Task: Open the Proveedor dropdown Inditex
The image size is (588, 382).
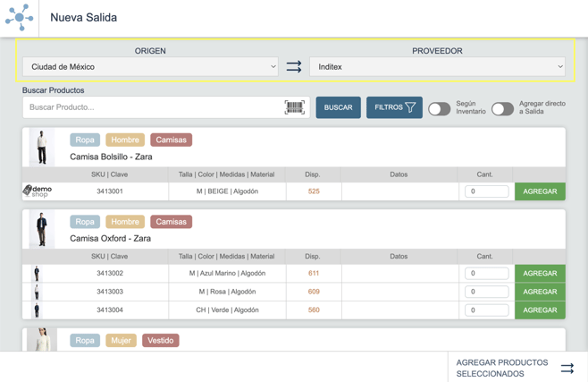Action: click(437, 67)
